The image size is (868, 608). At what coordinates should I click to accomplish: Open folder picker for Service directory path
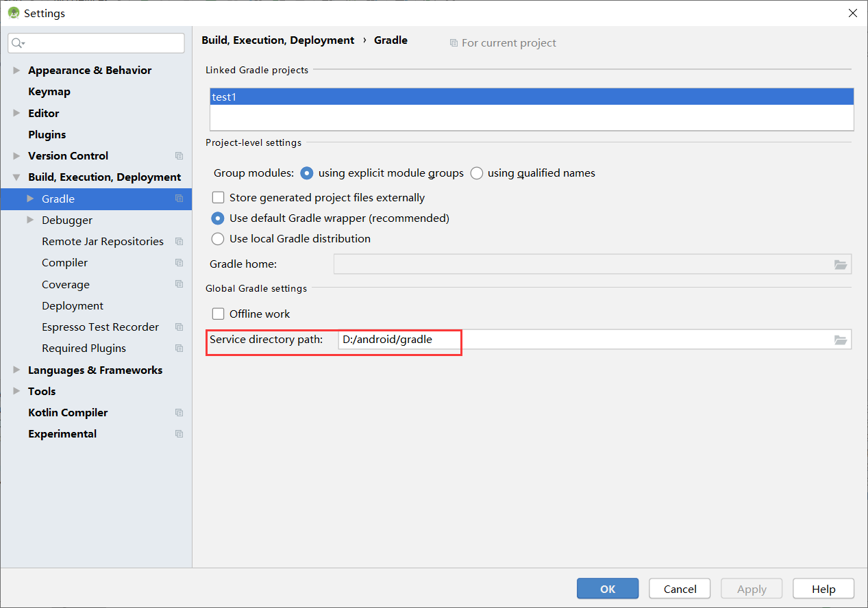841,339
